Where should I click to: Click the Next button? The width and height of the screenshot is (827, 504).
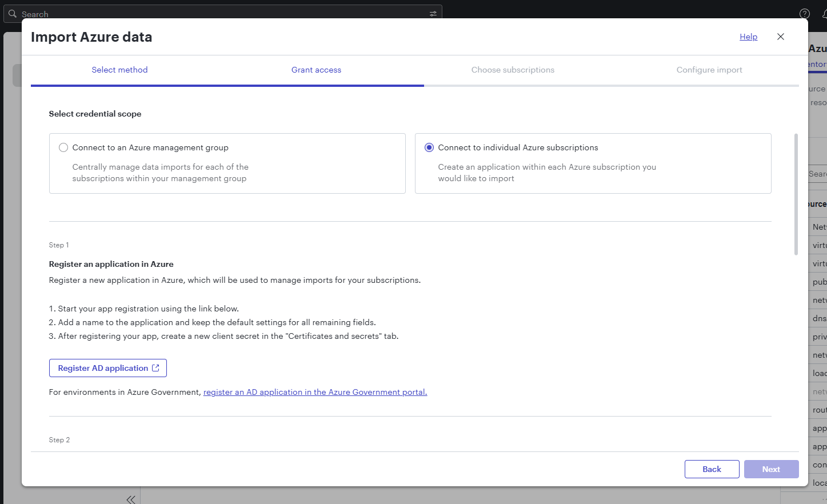coord(771,469)
